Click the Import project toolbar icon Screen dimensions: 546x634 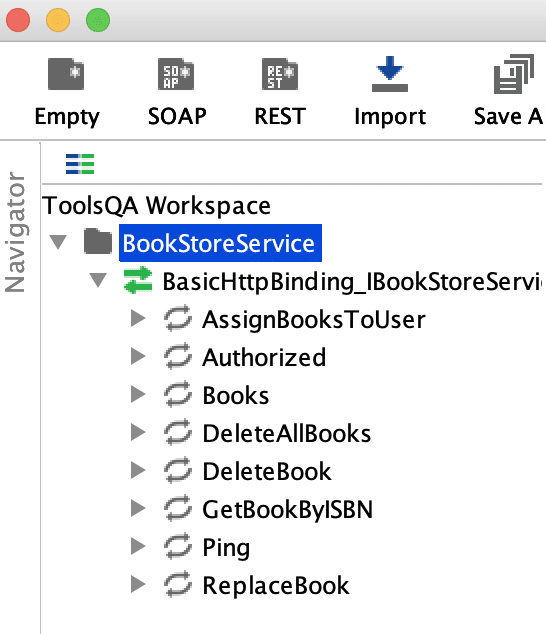pos(390,74)
